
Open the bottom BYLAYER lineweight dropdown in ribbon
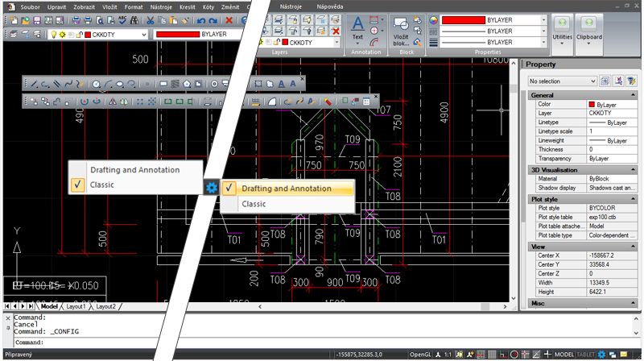(543, 42)
